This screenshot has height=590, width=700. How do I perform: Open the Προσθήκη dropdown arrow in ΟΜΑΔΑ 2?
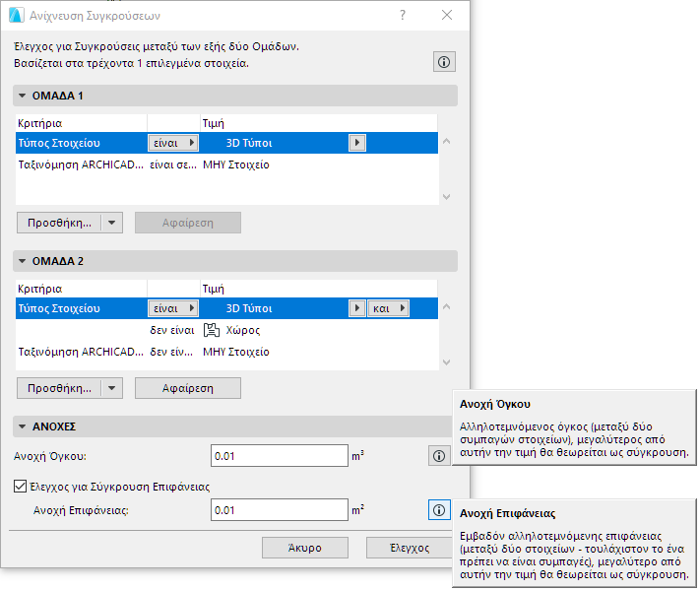click(x=111, y=388)
